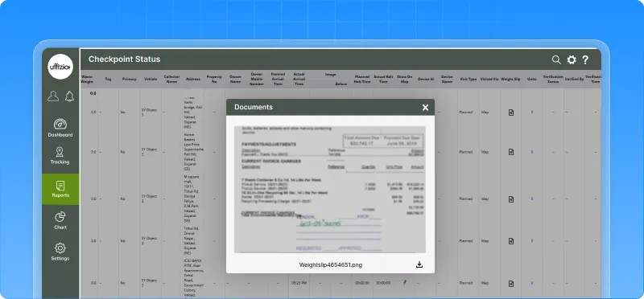Image resolution: width=644 pixels, height=299 pixels.
Task: Open weight slip icon for Zinnat Nagar row
Action: pos(511,241)
